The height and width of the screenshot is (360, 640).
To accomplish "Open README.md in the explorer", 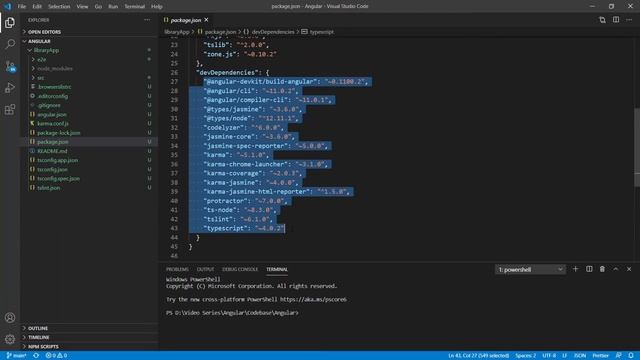I will [89, 151].
